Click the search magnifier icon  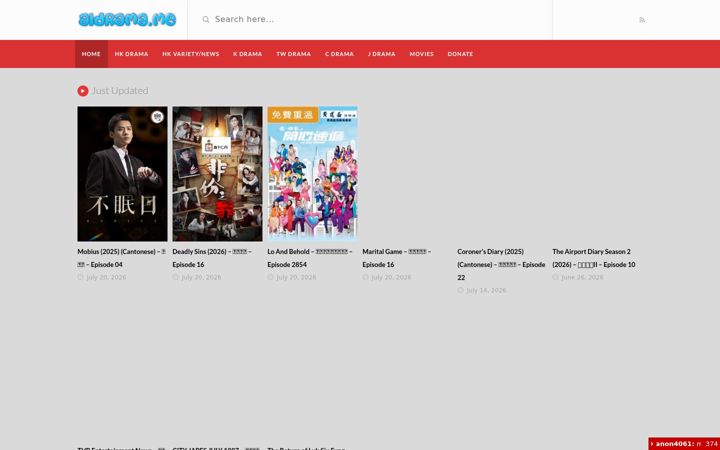coord(206,19)
